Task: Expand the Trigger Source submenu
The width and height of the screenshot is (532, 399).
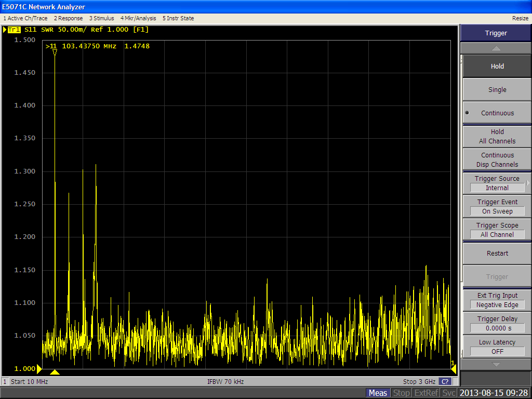Action: click(x=497, y=183)
